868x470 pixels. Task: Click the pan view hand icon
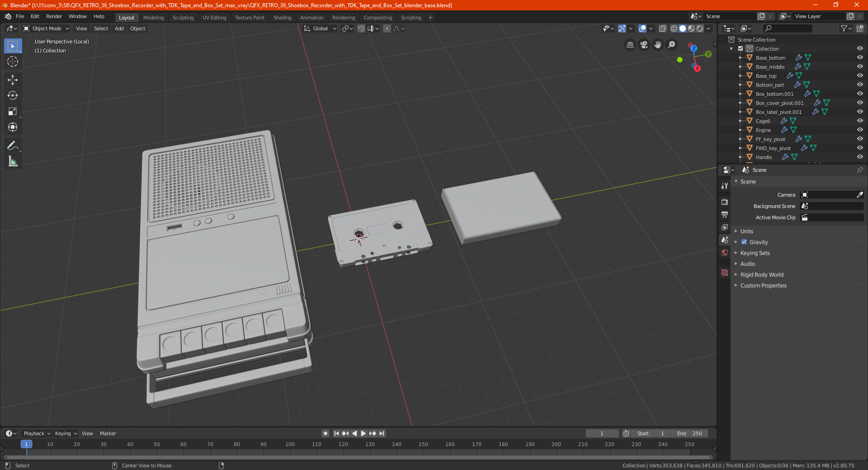coord(658,45)
